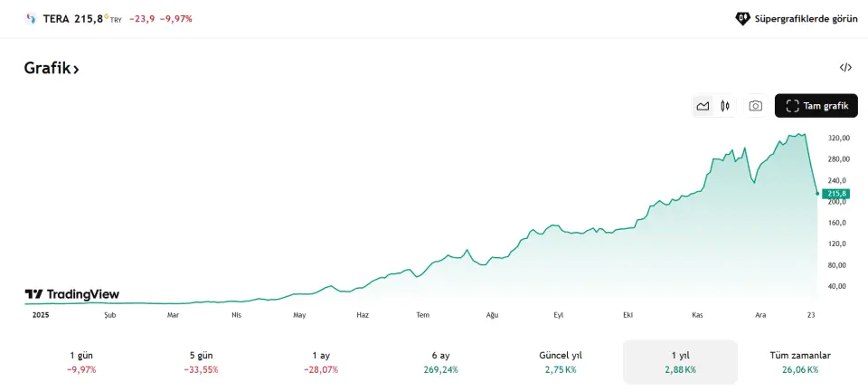Select the Tüm zamanlar range tab
868x392 pixels.
[800, 362]
